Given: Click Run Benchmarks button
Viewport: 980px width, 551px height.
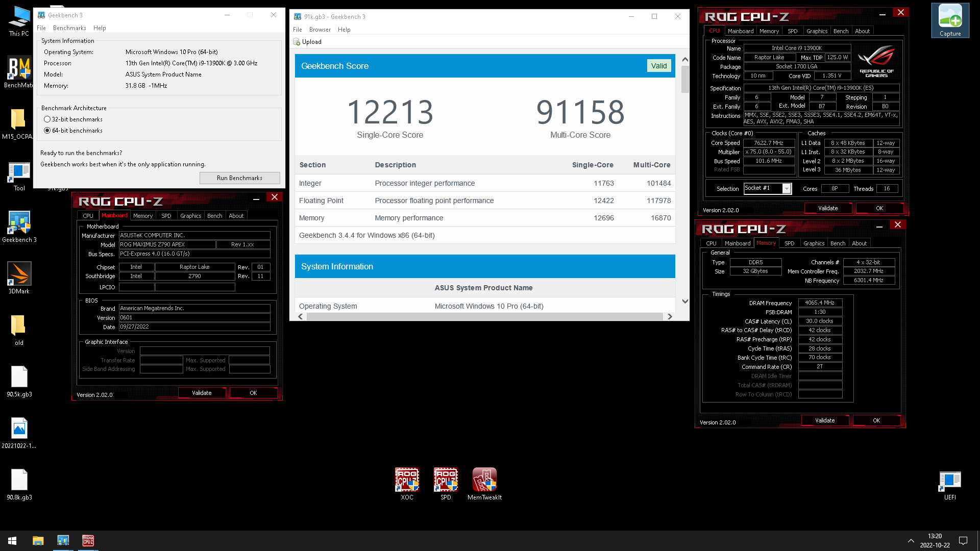Looking at the screenshot, I should tap(239, 178).
